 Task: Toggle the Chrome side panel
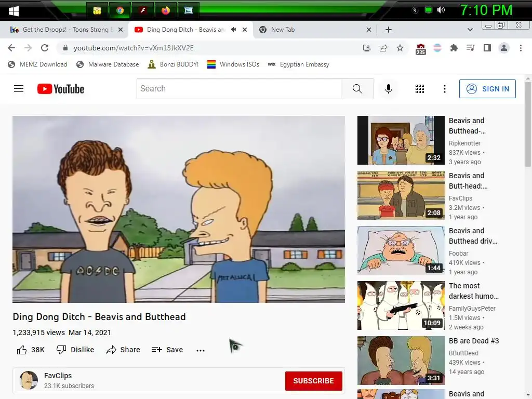487,48
